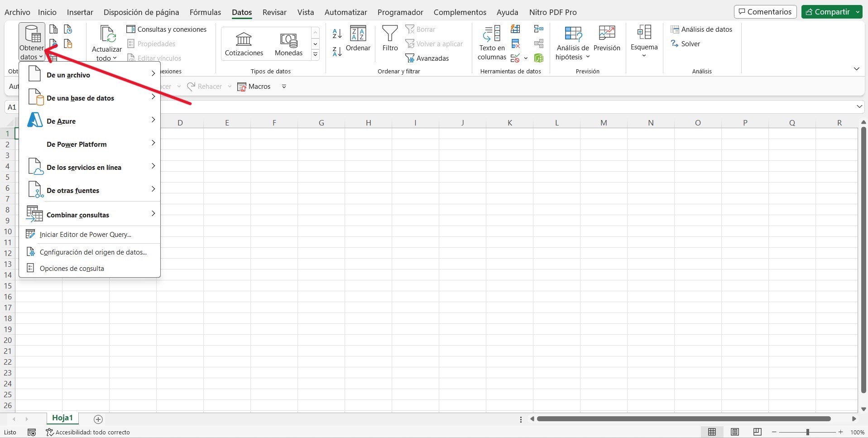Click the green Manage Data Model icon
The image size is (868, 438).
(539, 58)
